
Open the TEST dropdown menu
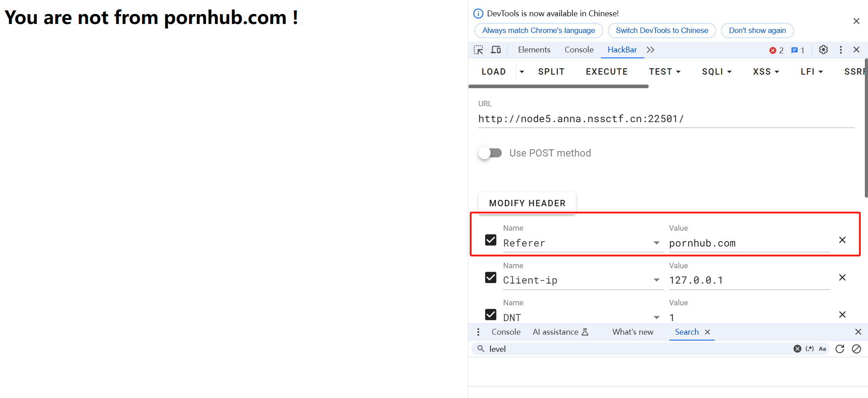[x=665, y=71]
